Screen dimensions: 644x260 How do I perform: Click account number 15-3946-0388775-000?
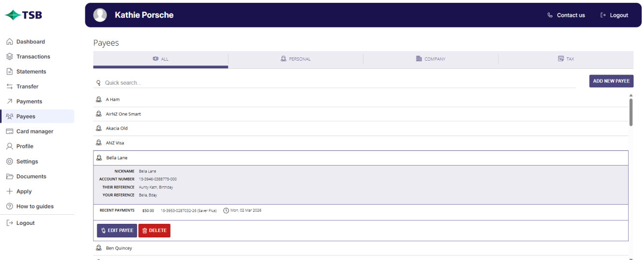158,179
